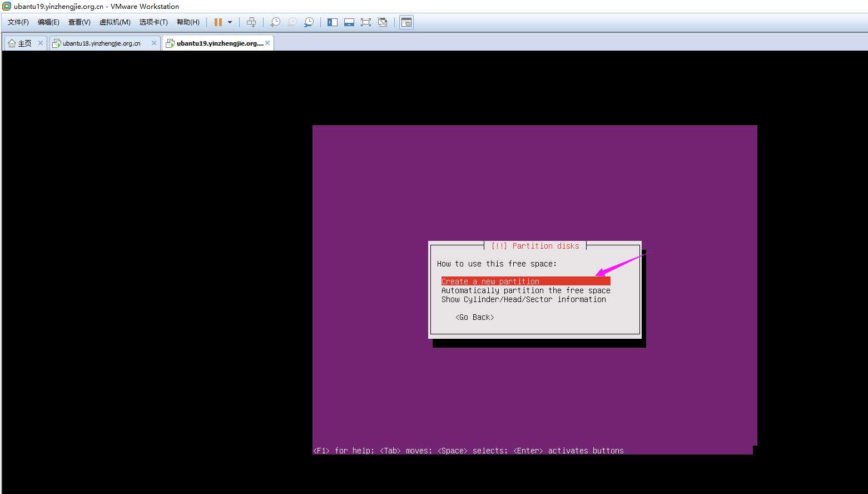Click the "[!!] Partition disks" dialog title
The height and width of the screenshot is (494, 868).
pos(535,246)
